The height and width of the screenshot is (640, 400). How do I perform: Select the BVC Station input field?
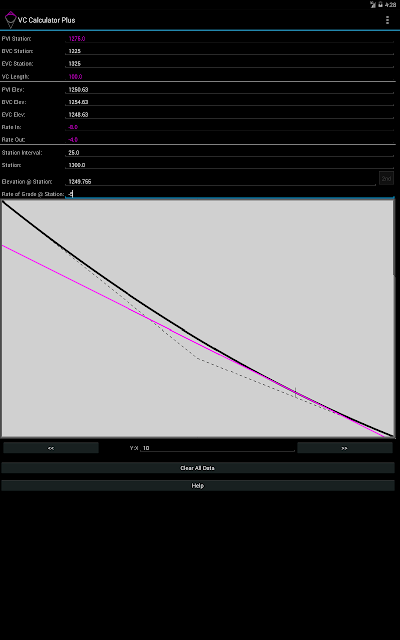tap(230, 51)
